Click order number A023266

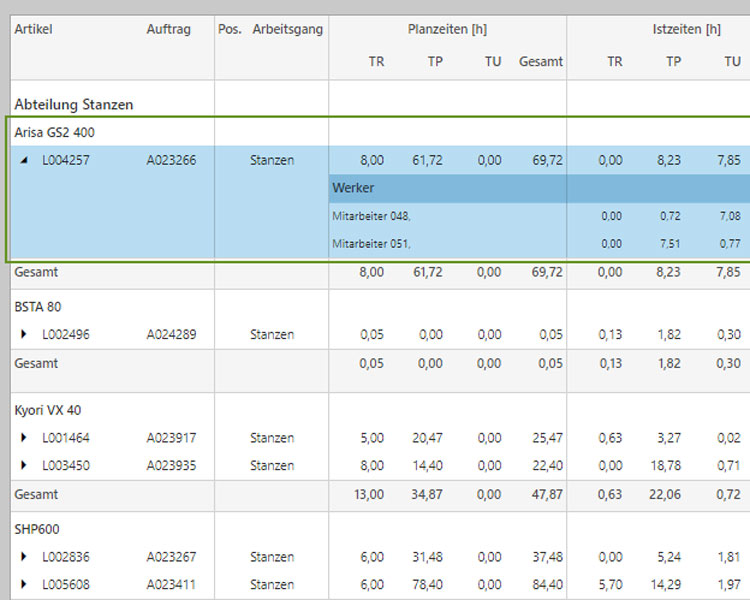pos(171,160)
